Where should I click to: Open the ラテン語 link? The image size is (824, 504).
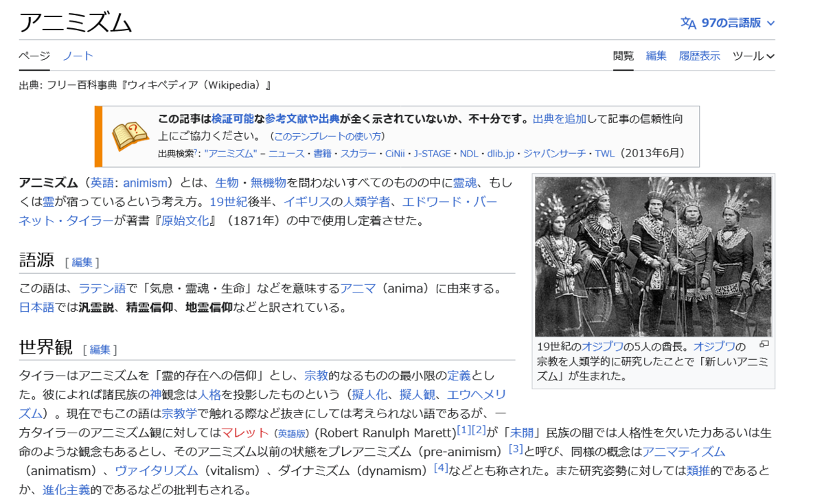(102, 288)
